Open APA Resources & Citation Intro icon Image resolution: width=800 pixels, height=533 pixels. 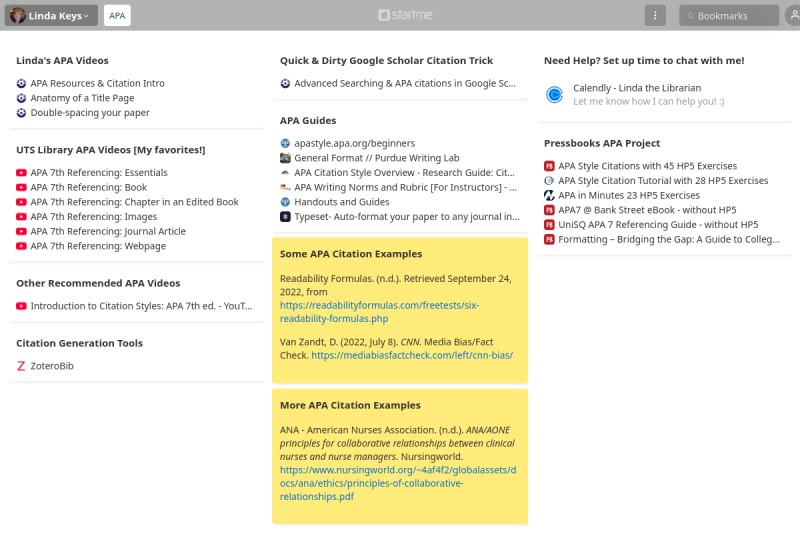[21, 83]
